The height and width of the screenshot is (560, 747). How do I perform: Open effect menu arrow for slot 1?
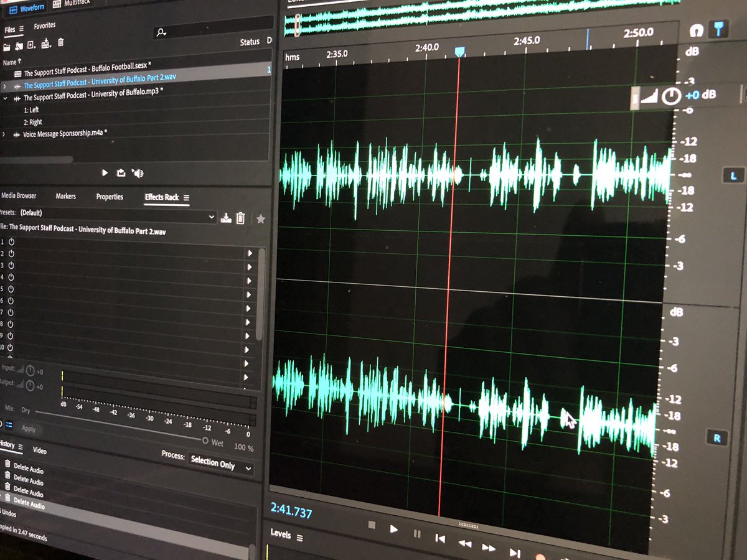tap(250, 253)
